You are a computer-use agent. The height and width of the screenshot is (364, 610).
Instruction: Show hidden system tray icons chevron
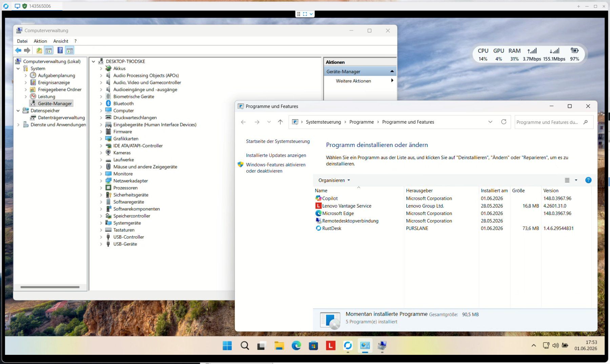534,345
